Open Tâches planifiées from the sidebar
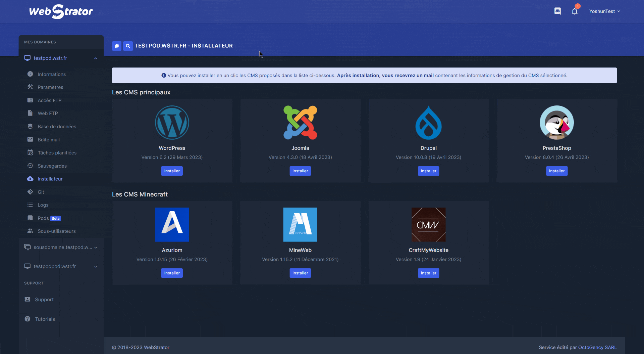Screen dimensions: 644x354 point(57,153)
